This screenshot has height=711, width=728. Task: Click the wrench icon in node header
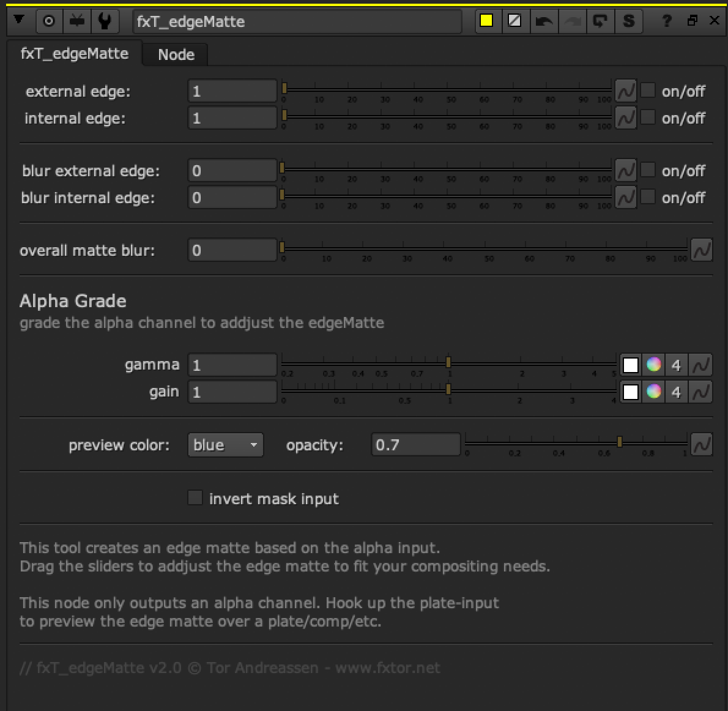pyautogui.click(x=105, y=21)
